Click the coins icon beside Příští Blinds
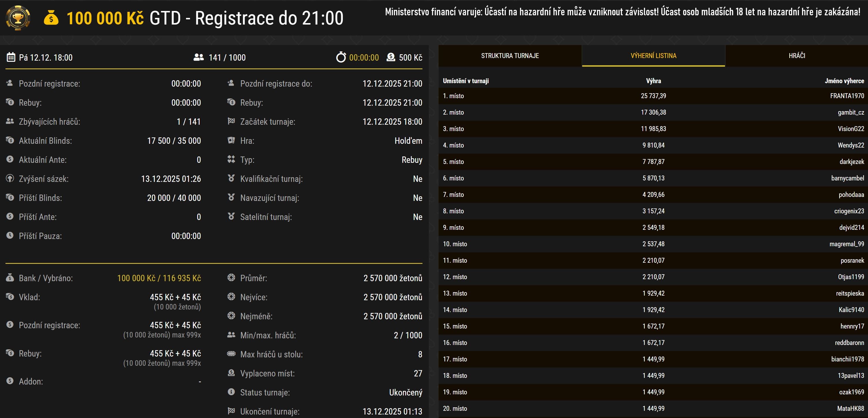The image size is (868, 418). pos(10,197)
